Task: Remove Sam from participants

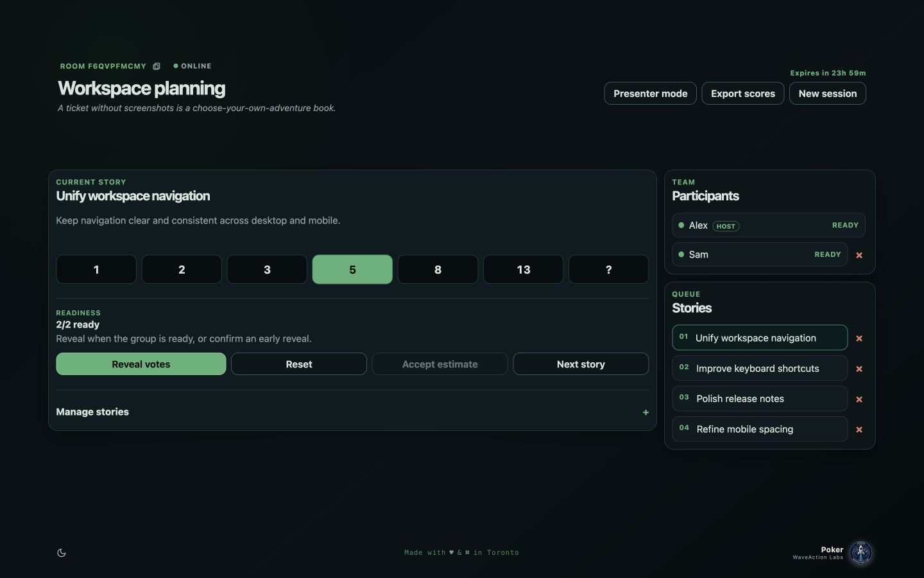Action: tap(859, 255)
